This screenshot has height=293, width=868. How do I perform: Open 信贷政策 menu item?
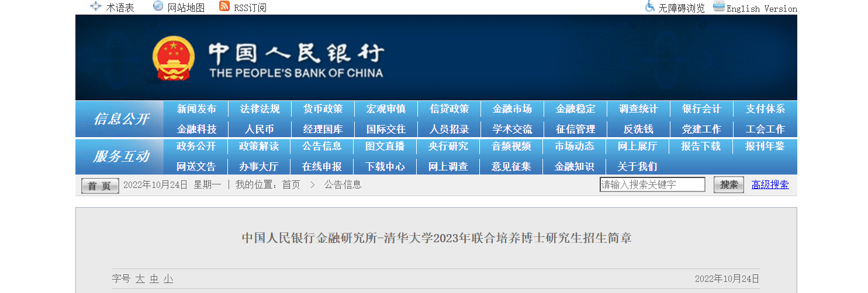pos(449,109)
